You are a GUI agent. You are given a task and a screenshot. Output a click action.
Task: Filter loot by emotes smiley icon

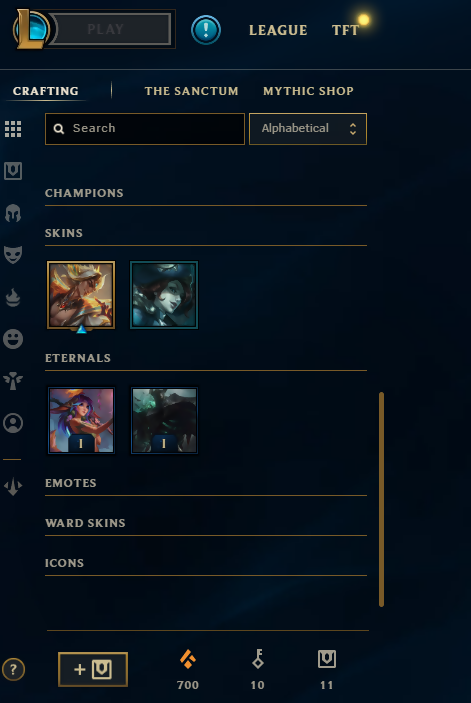coord(13,339)
